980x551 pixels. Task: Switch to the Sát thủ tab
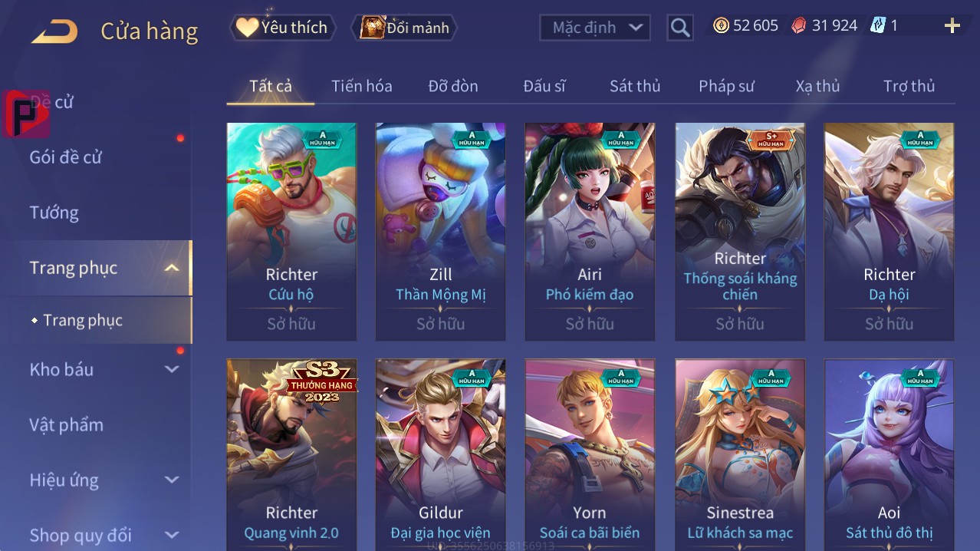(635, 86)
